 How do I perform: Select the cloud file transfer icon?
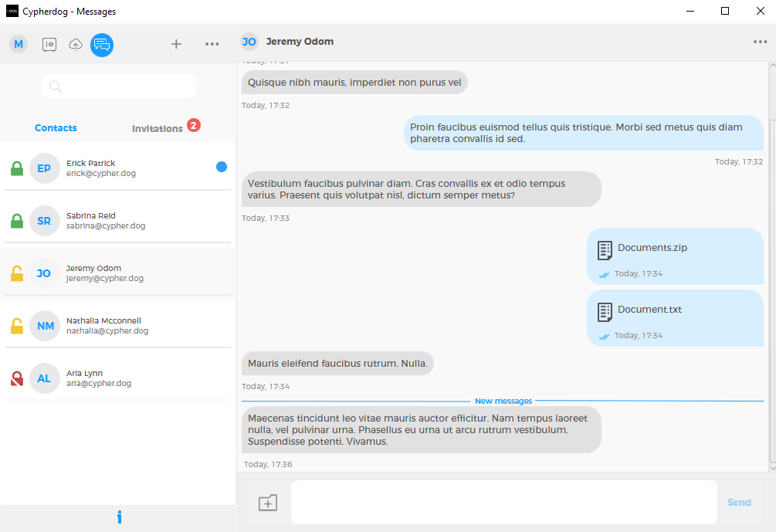[x=75, y=44]
